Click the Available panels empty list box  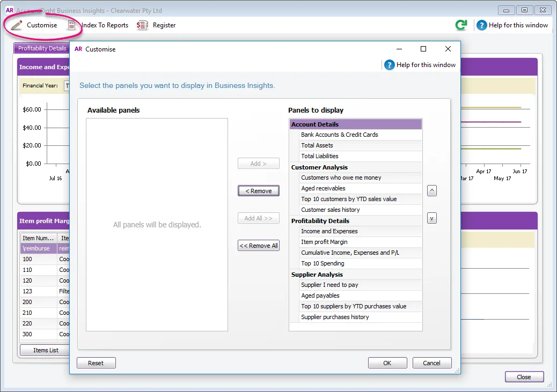[x=157, y=225]
